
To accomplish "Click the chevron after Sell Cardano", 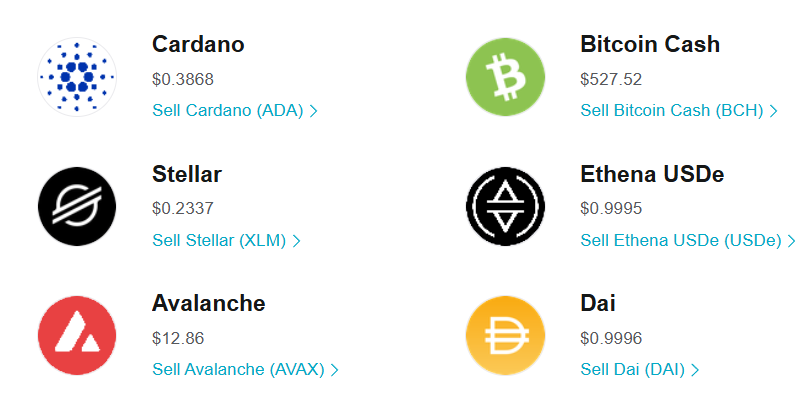I will pos(314,111).
